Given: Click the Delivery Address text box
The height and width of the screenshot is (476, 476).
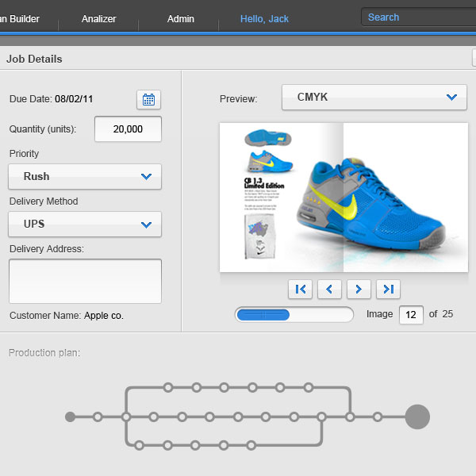Looking at the screenshot, I should click(x=86, y=281).
